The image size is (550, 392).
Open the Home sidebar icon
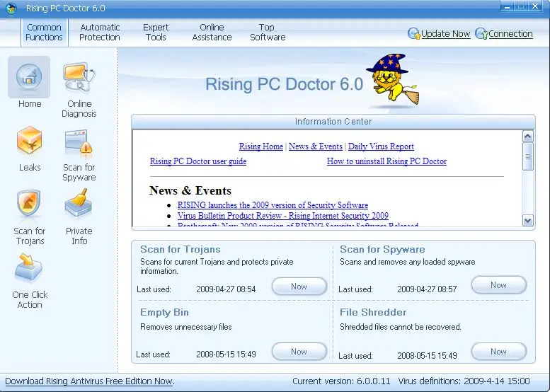click(29, 78)
